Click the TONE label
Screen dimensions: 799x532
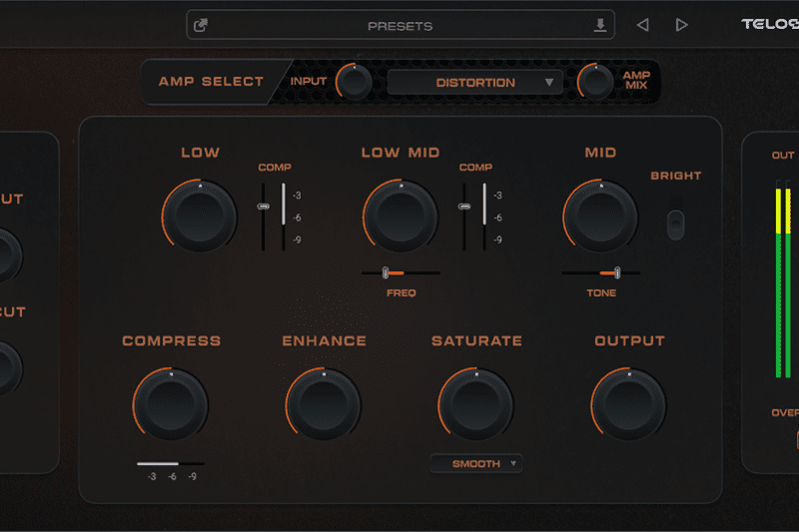tap(601, 292)
